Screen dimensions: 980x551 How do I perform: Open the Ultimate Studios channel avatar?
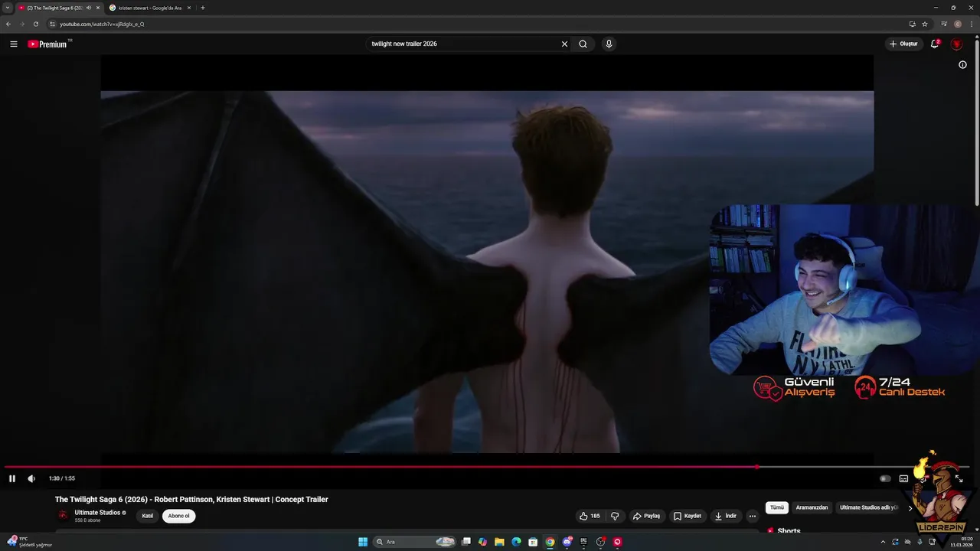click(63, 516)
